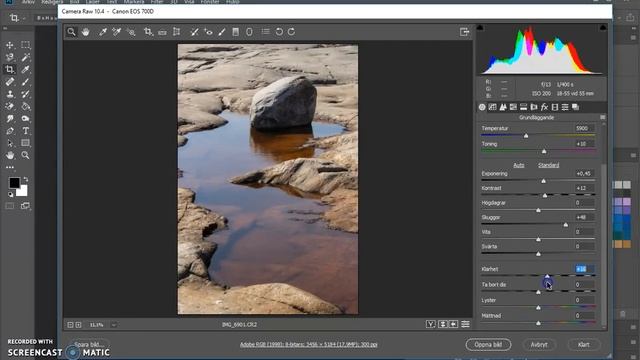Click the background color swatch
The image size is (640, 360).
coord(22,191)
